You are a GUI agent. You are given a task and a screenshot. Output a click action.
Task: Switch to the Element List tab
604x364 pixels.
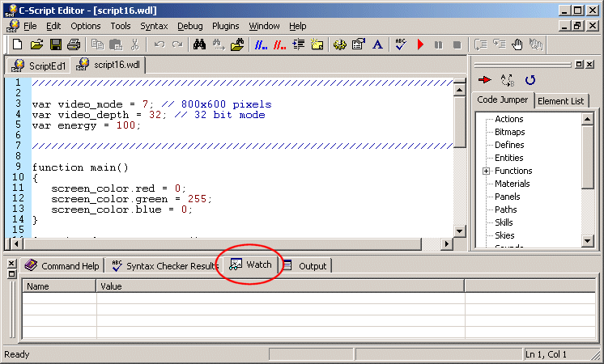[x=562, y=101]
